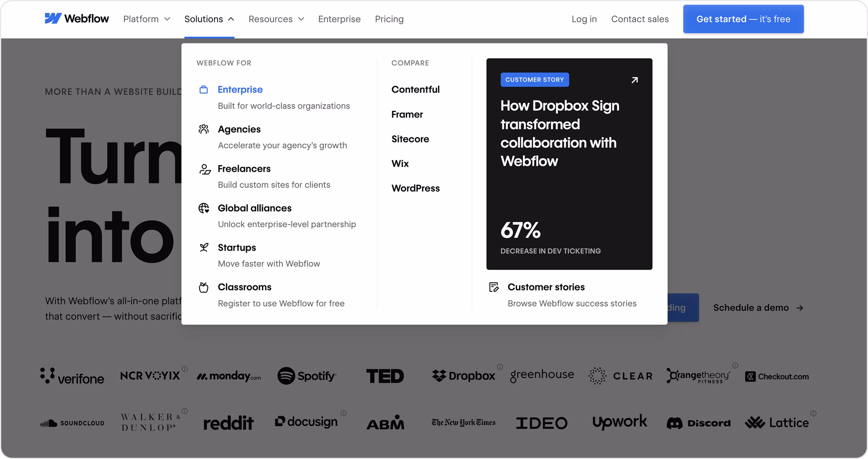Click the Checkout.com logo
868x459 pixels.
click(x=777, y=377)
